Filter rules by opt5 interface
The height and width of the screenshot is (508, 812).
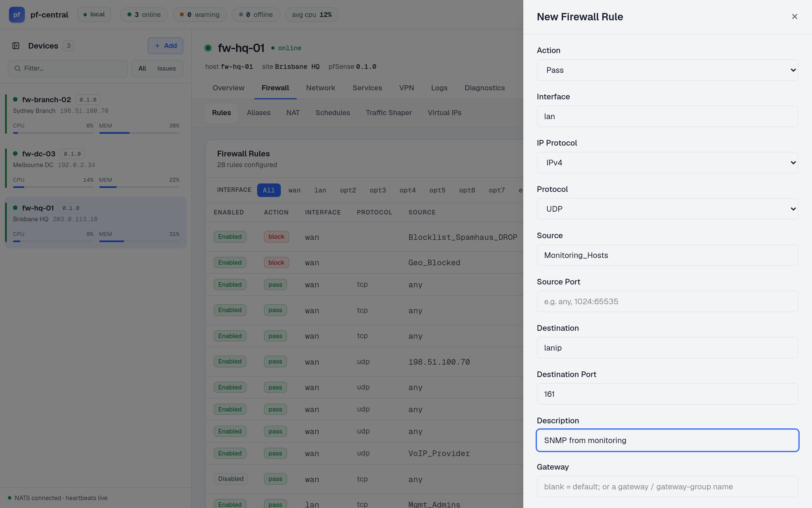[x=437, y=190]
